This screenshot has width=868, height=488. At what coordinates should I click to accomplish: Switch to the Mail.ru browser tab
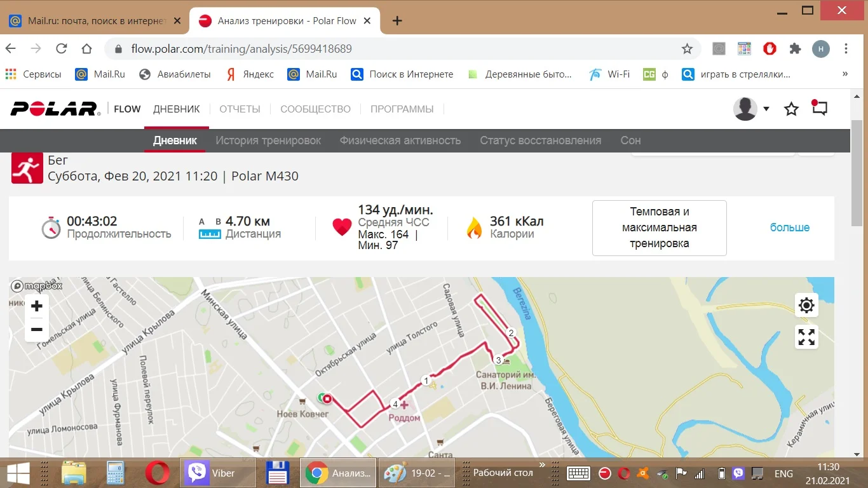95,21
